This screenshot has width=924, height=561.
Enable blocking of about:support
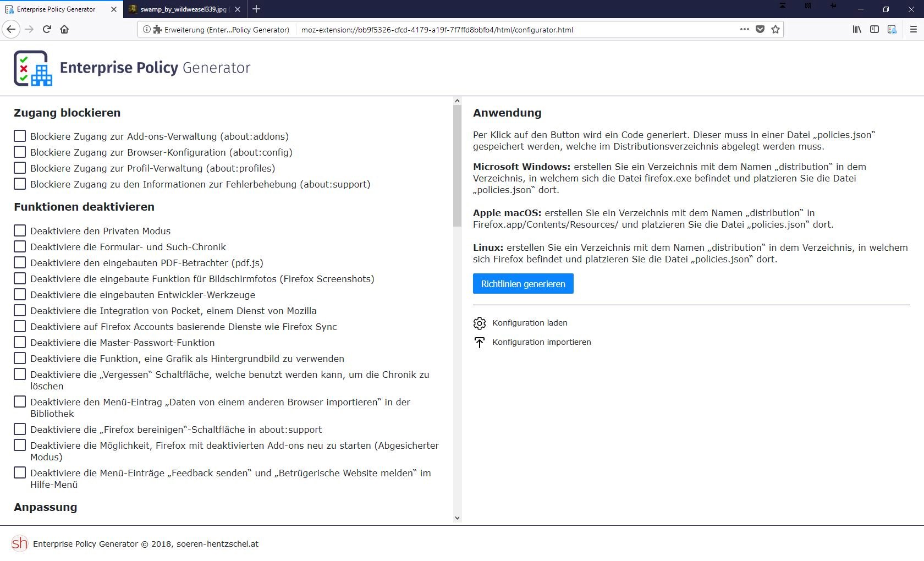(20, 184)
